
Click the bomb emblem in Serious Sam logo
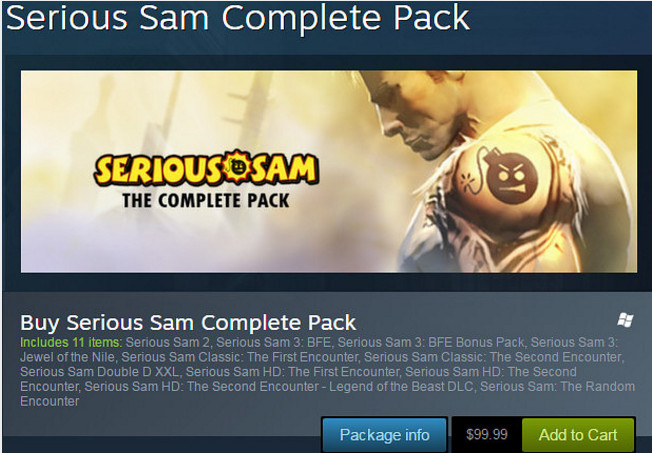(237, 166)
